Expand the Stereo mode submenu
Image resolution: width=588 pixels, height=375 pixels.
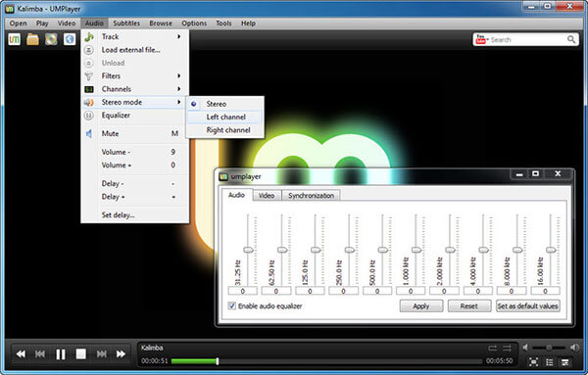click(134, 102)
